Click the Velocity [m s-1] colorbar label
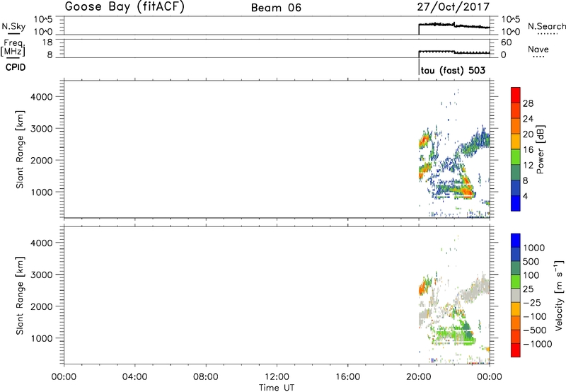566x392 pixels. click(x=559, y=295)
